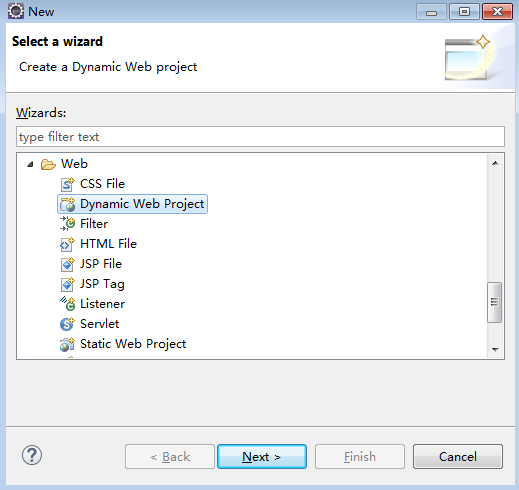Collapse the Web folder tree node
Viewport: 519px width, 490px height.
pos(30,164)
